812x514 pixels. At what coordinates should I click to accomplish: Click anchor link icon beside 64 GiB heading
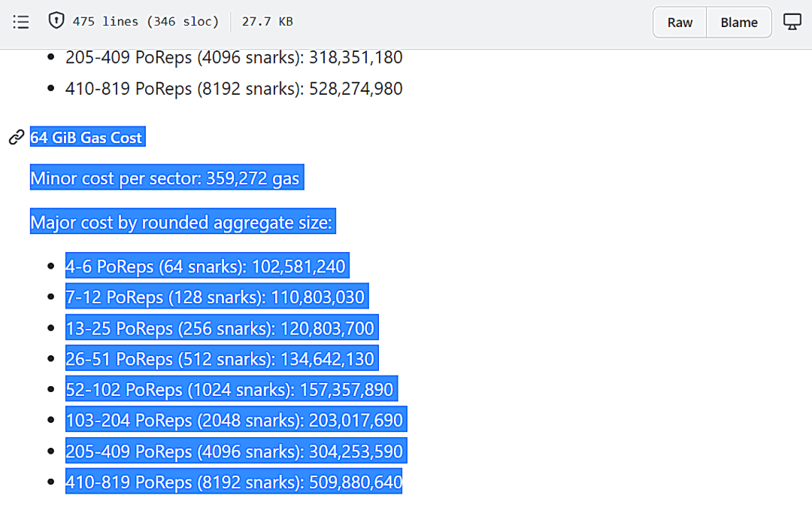click(16, 138)
